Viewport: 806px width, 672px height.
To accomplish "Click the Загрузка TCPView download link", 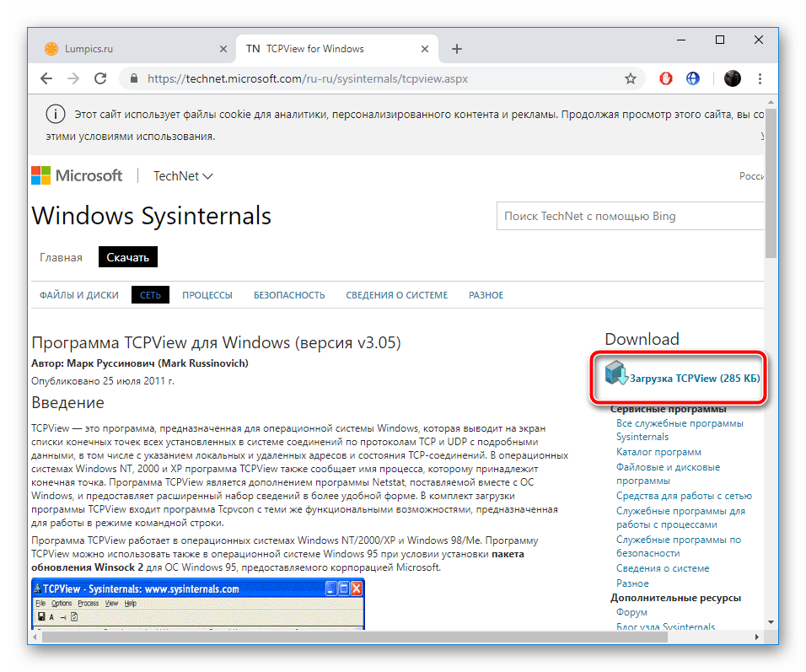I will tap(694, 379).
